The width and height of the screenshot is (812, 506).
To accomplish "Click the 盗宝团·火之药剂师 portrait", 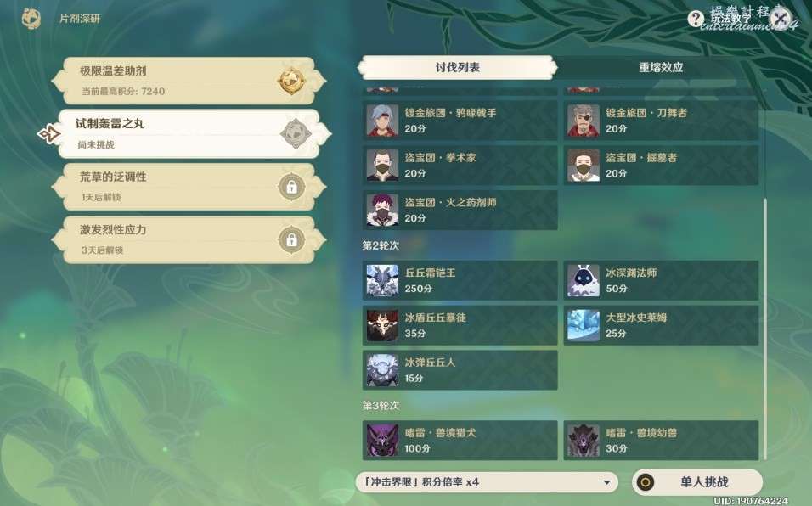I will tap(382, 210).
